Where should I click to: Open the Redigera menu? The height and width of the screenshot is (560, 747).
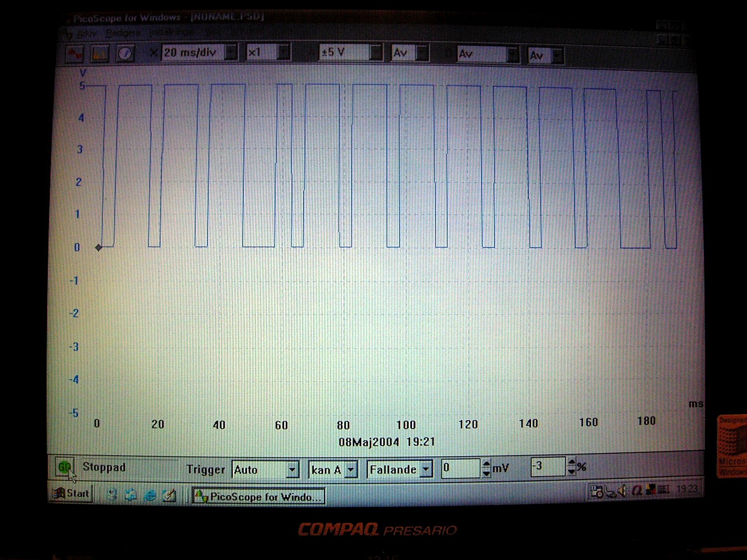click(x=123, y=33)
